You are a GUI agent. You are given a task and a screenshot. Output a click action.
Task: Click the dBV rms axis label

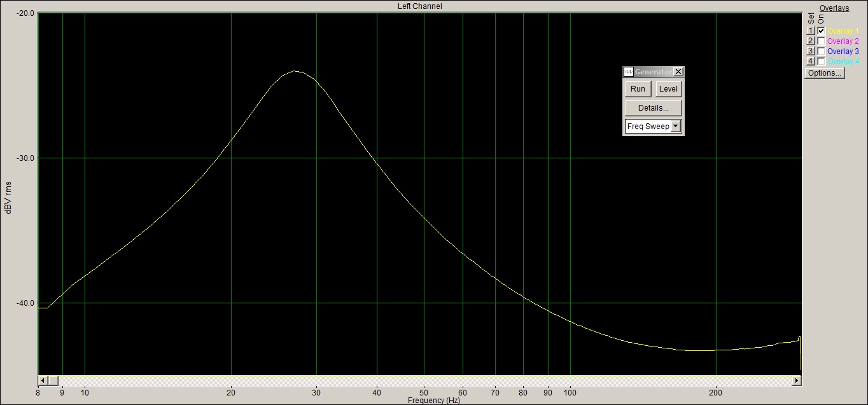coord(8,198)
